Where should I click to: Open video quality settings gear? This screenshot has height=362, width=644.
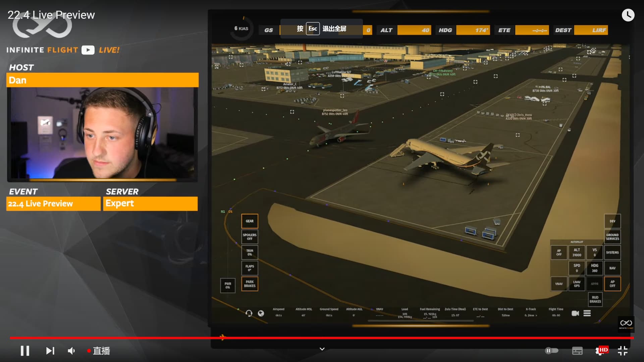point(600,351)
